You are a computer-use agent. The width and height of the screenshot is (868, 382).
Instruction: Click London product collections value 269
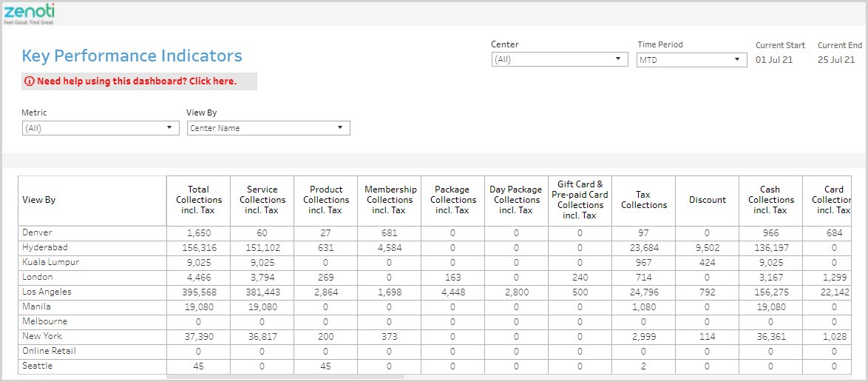pos(325,277)
